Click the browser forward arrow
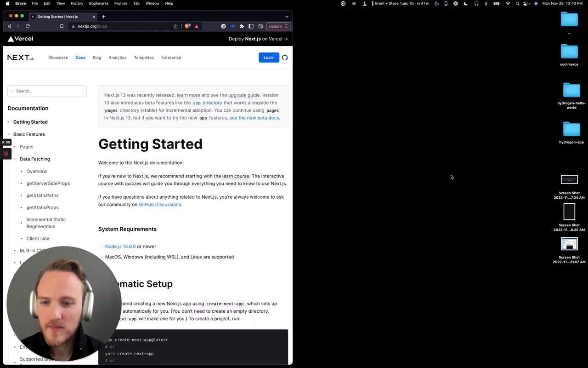 coord(18,26)
